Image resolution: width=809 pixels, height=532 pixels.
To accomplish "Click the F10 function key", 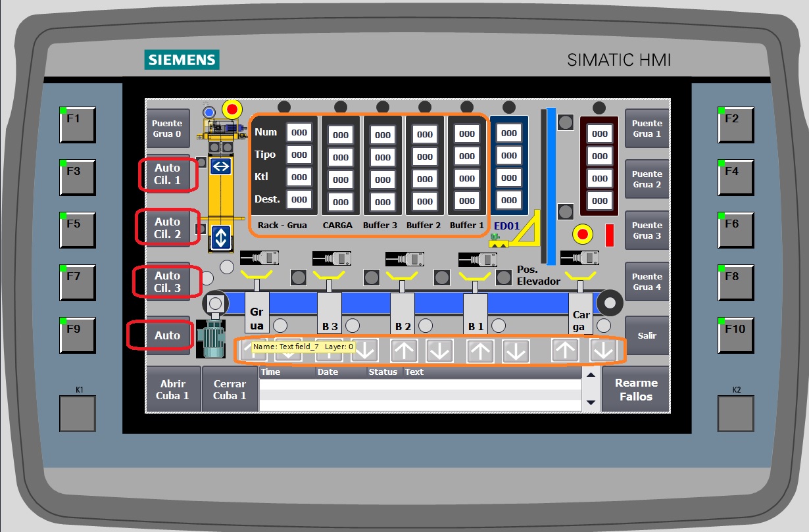I will pyautogui.click(x=735, y=335).
